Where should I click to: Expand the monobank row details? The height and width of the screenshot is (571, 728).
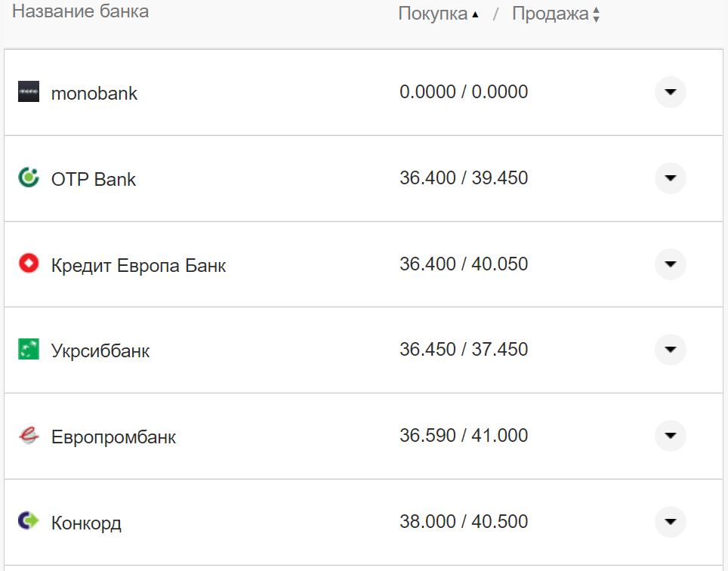pos(670,91)
